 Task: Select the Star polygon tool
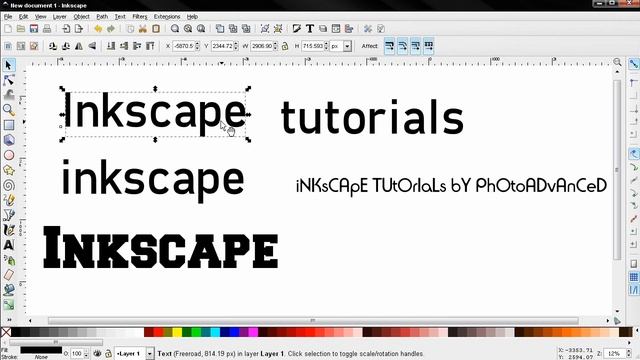[9, 170]
